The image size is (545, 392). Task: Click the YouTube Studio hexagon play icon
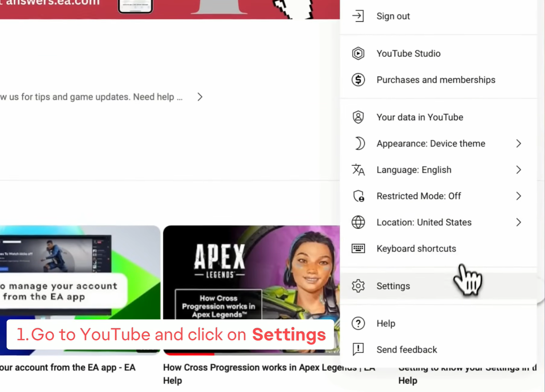pyautogui.click(x=358, y=53)
